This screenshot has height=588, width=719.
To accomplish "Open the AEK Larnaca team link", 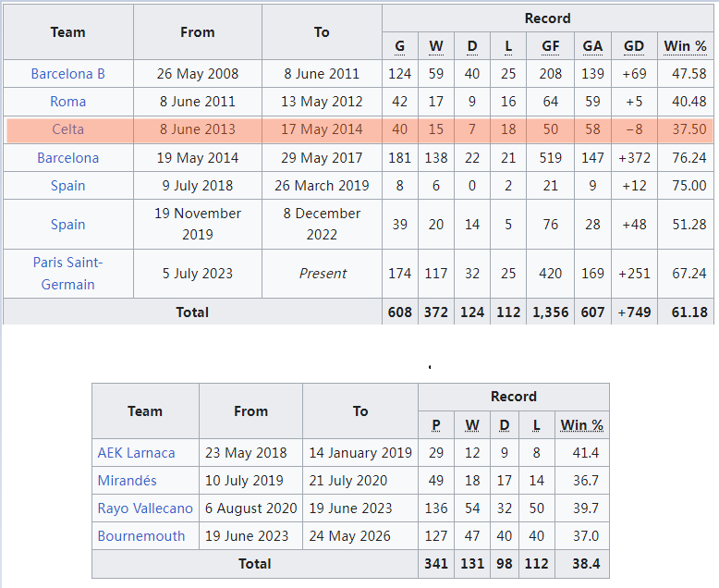I will (x=136, y=453).
